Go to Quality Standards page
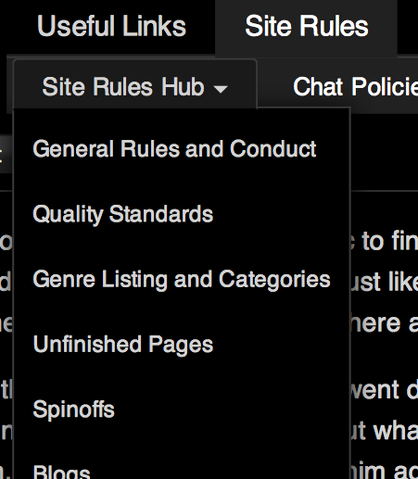This screenshot has height=479, width=418. click(123, 214)
